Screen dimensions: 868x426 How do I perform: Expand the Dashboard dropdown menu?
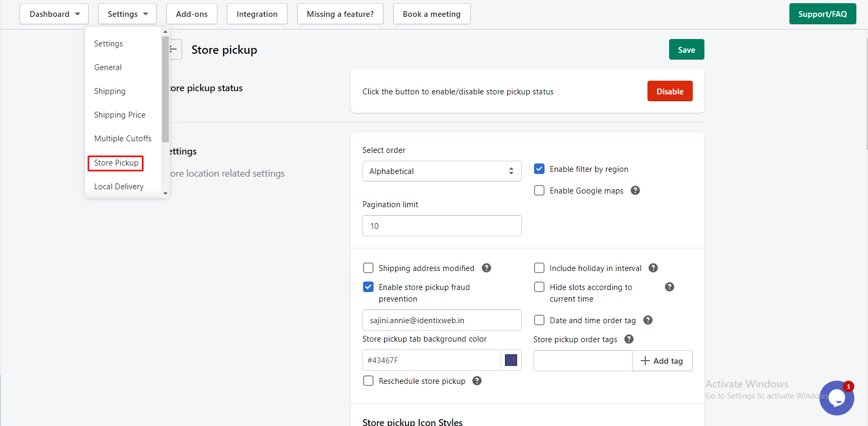pyautogui.click(x=54, y=14)
